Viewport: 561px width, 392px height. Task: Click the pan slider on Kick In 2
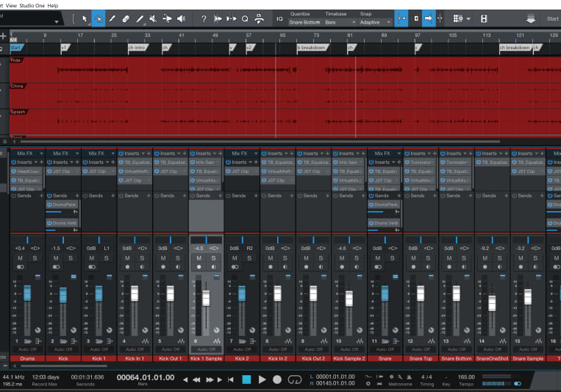tap(278, 240)
